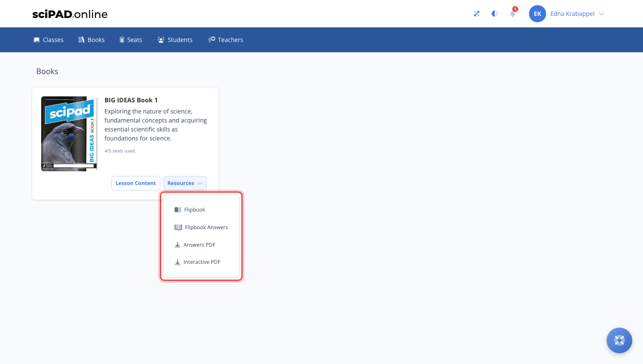Download Answers PDF from Resources menu
The width and height of the screenshot is (643, 364).
195,245
